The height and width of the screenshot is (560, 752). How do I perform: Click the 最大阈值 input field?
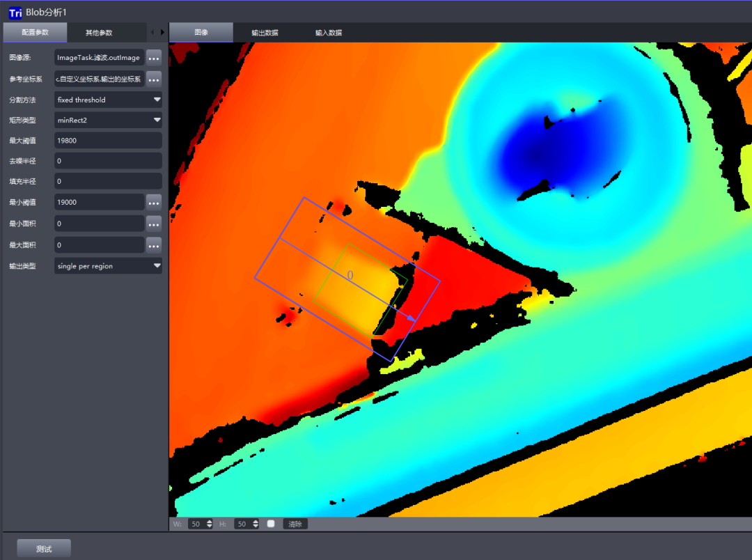tap(108, 141)
